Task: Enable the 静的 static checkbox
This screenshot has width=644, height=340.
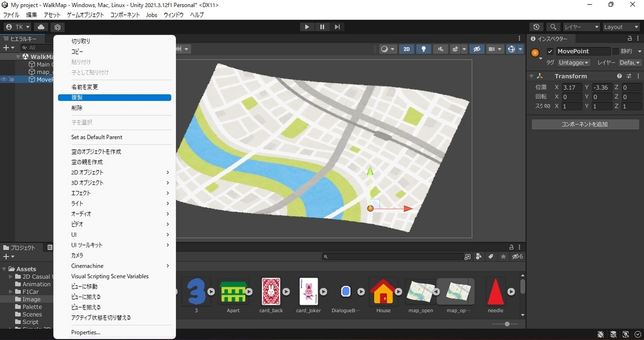Action: [616, 51]
